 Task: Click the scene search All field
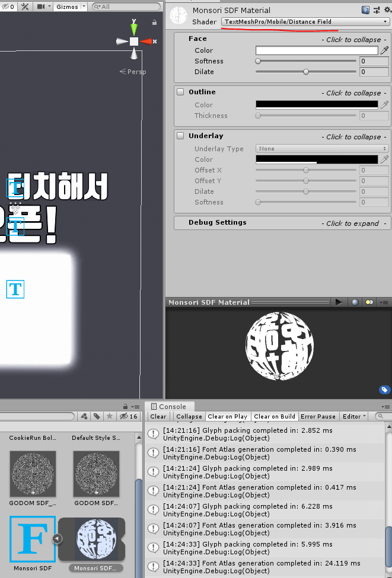pos(126,7)
